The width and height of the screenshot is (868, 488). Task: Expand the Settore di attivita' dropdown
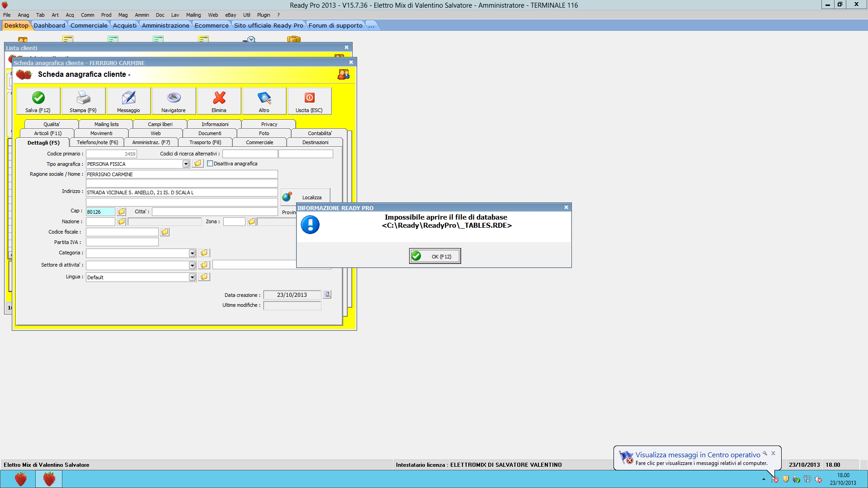(192, 265)
